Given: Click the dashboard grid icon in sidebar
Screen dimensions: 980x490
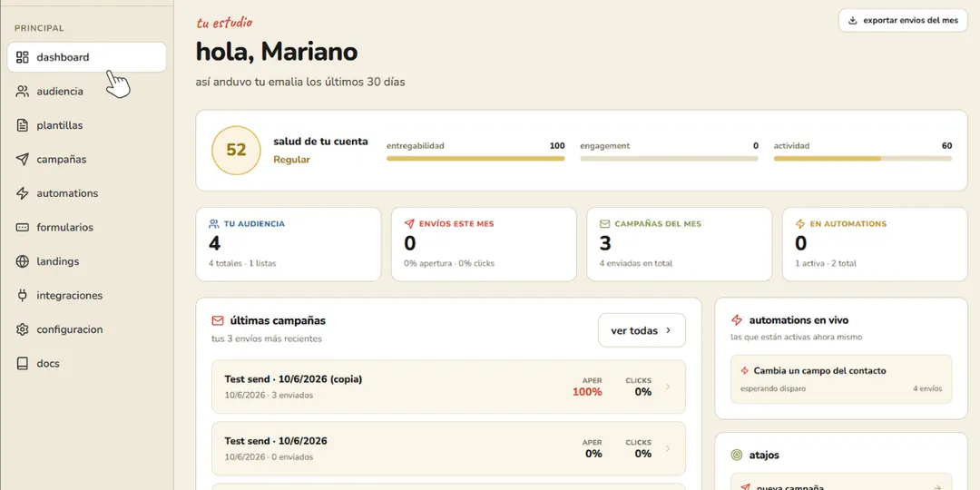Looking at the screenshot, I should (23, 57).
